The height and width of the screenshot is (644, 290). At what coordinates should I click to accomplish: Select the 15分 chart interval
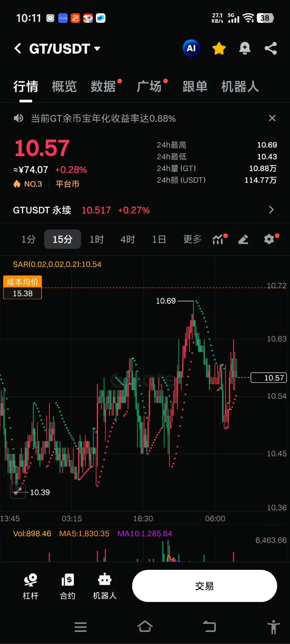(x=63, y=240)
